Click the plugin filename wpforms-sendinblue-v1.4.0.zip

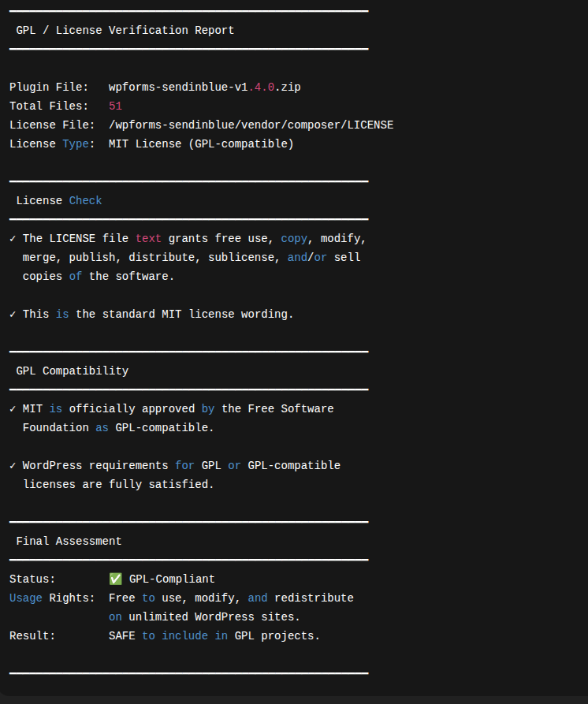(x=204, y=87)
